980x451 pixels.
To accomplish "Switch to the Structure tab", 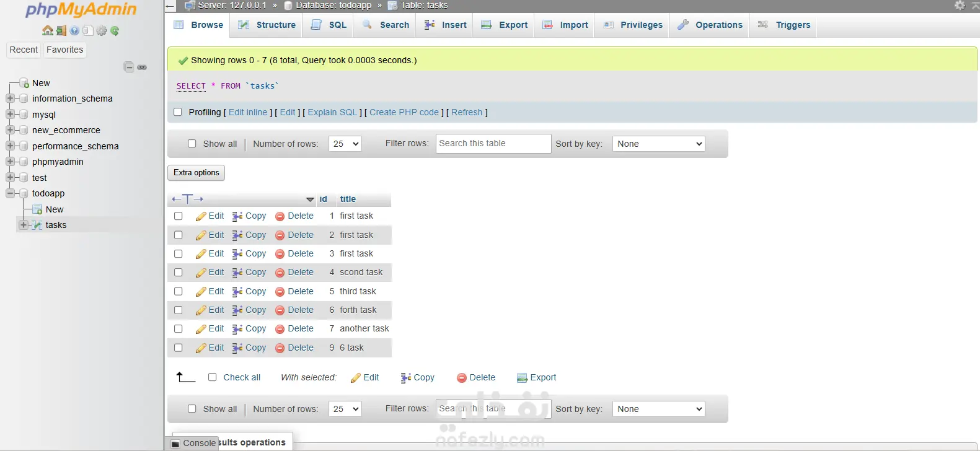I will point(267,25).
